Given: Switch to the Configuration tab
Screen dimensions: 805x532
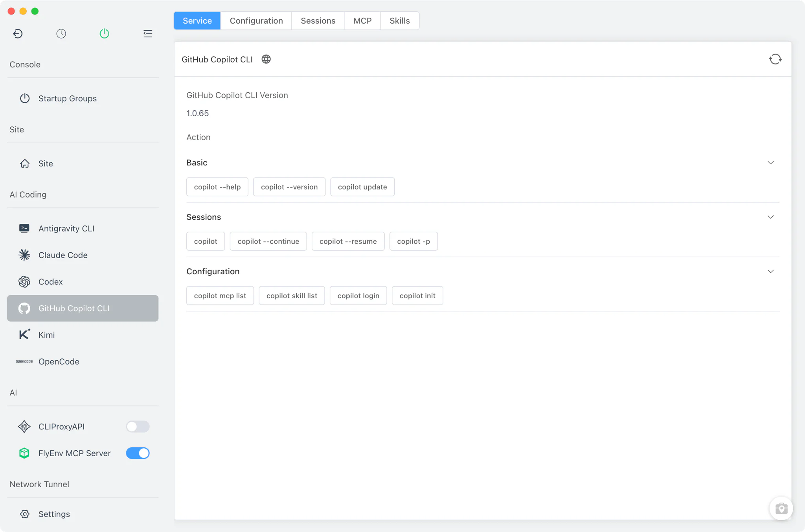Looking at the screenshot, I should point(256,21).
